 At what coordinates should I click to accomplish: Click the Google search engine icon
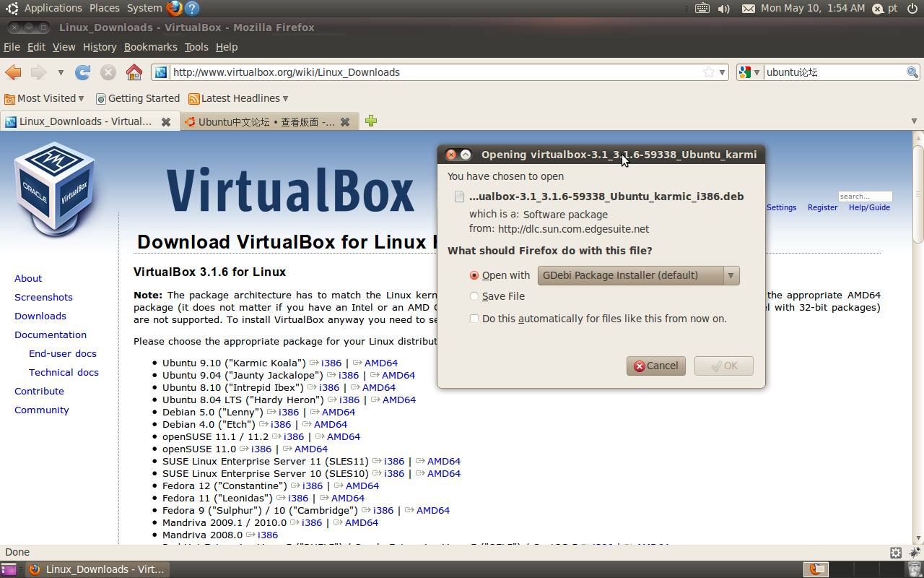point(745,72)
